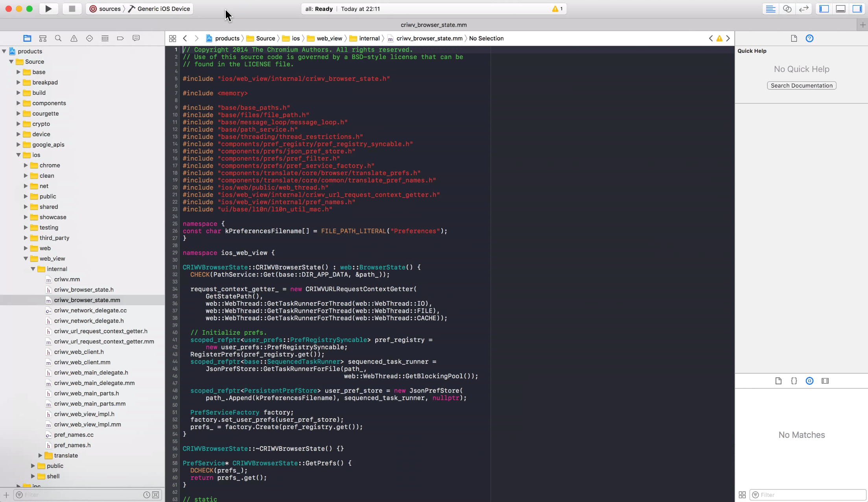Switch to the assistant editor
Viewport: 868px width, 502px height.
(x=787, y=9)
